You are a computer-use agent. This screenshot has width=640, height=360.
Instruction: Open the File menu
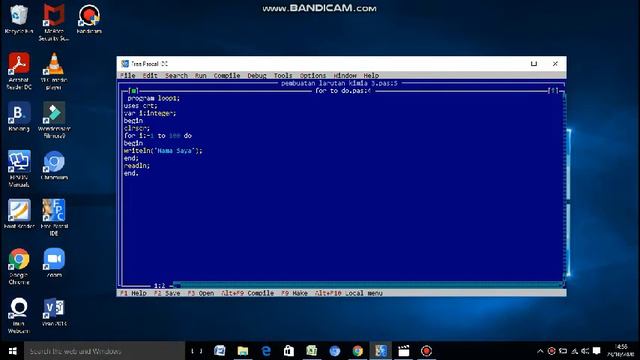point(128,76)
